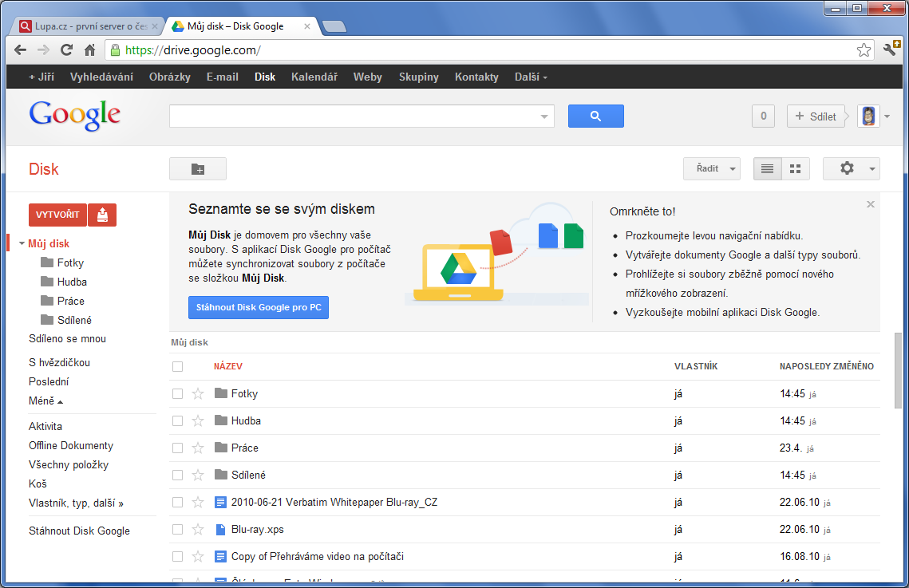This screenshot has height=588, width=909.
Task: Star the Fotky folder row
Action: 198,394
